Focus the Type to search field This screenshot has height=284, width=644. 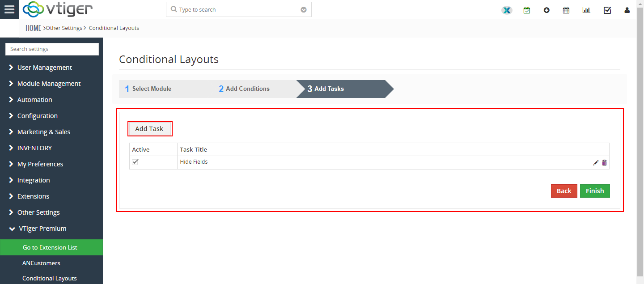pyautogui.click(x=238, y=9)
